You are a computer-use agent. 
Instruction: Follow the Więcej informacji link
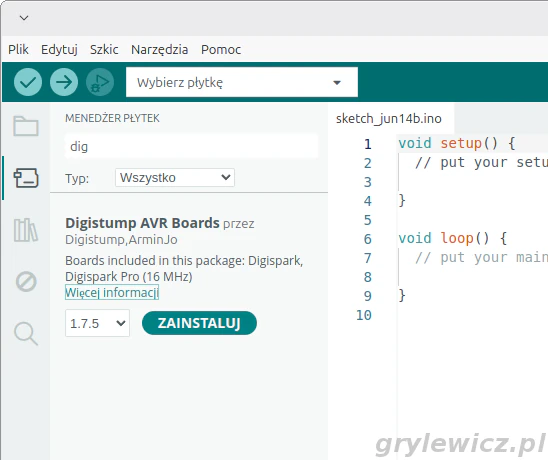pos(112,292)
